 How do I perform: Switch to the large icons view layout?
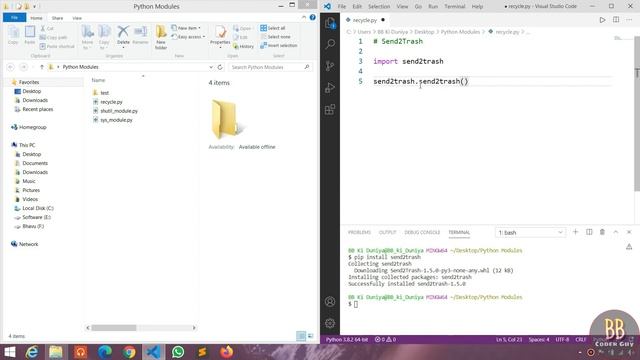click(x=310, y=336)
